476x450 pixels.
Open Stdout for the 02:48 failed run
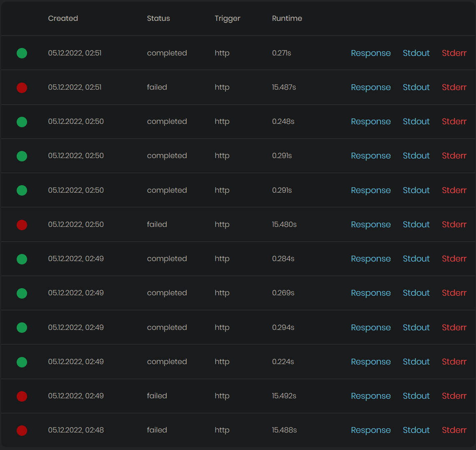coord(416,430)
